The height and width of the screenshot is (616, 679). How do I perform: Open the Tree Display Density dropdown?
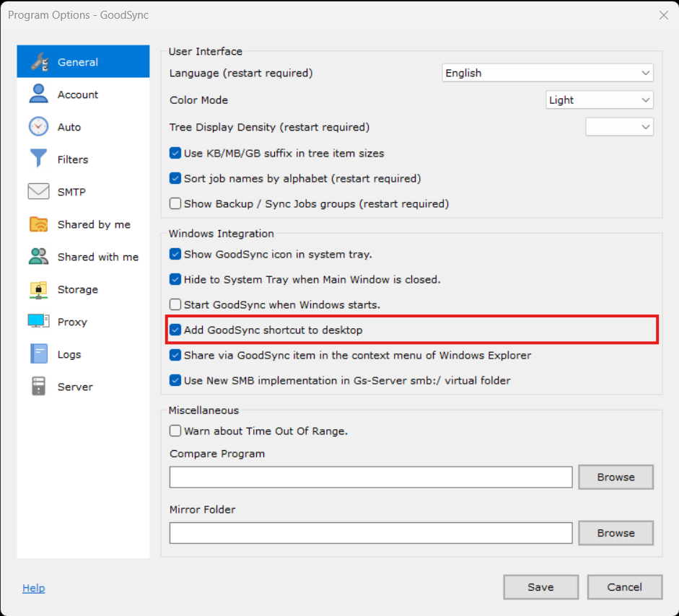(619, 127)
